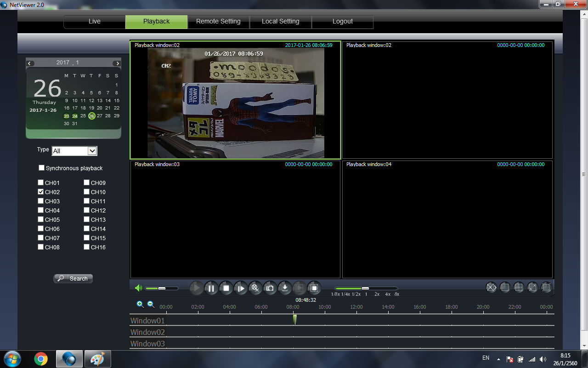588x368 pixels.
Task: Click the download recording icon
Action: click(x=285, y=288)
